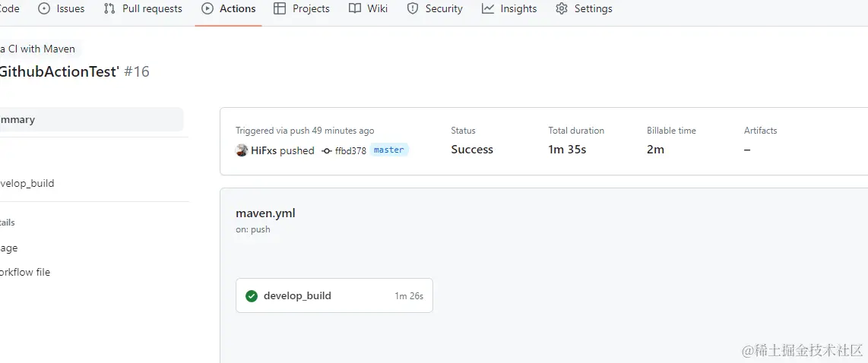
Task: Click the commit icon beside ffbd378
Action: [x=327, y=150]
